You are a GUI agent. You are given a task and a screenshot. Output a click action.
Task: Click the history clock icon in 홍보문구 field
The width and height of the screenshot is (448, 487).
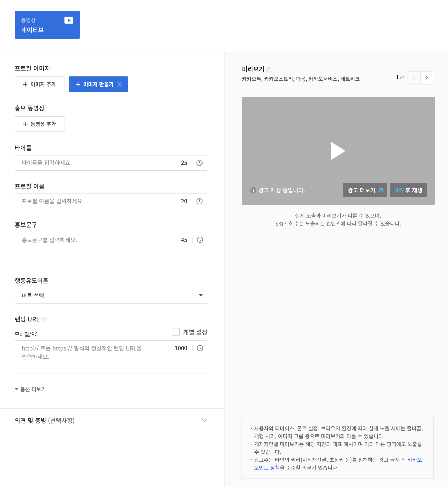click(200, 240)
